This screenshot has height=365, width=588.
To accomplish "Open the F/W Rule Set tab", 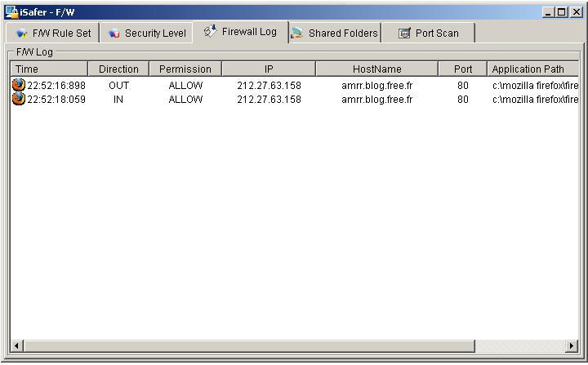I will coord(53,33).
